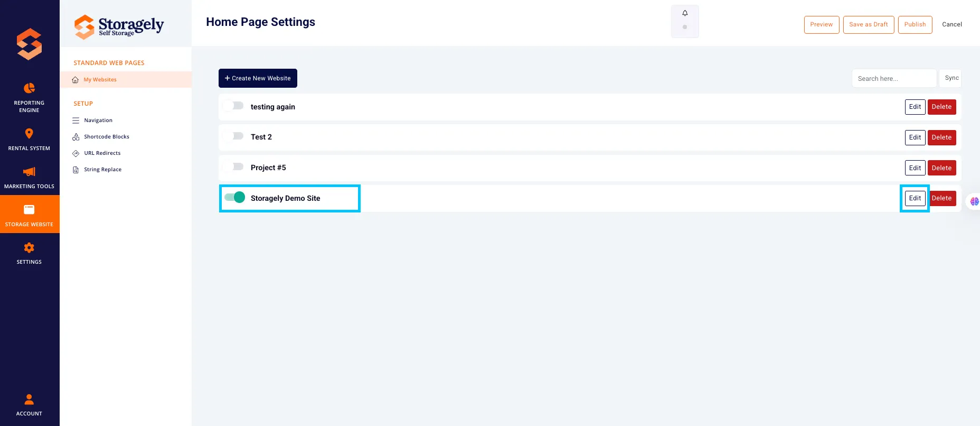Click the URL Redirects diamond icon
This screenshot has width=980, height=426.
coord(76,153)
